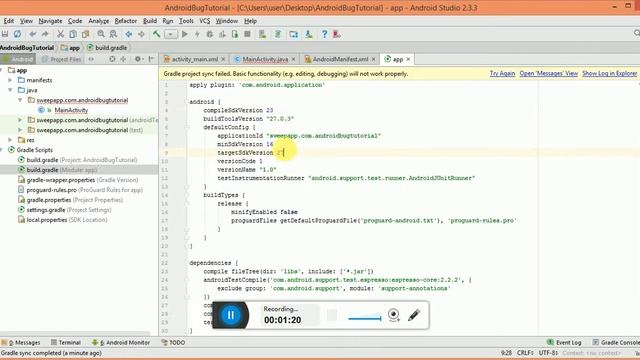Click the AVD Manager icon
The image size is (640, 360).
point(262,34)
